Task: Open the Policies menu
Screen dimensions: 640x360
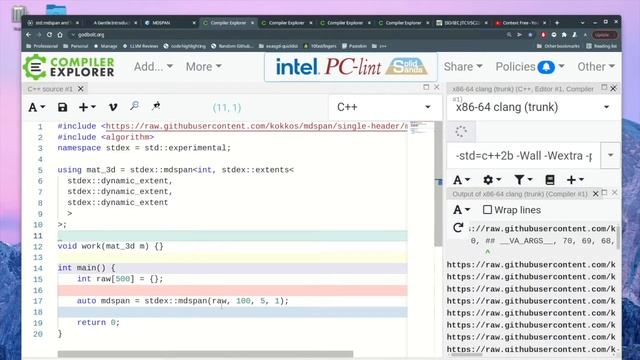Action: [530, 67]
